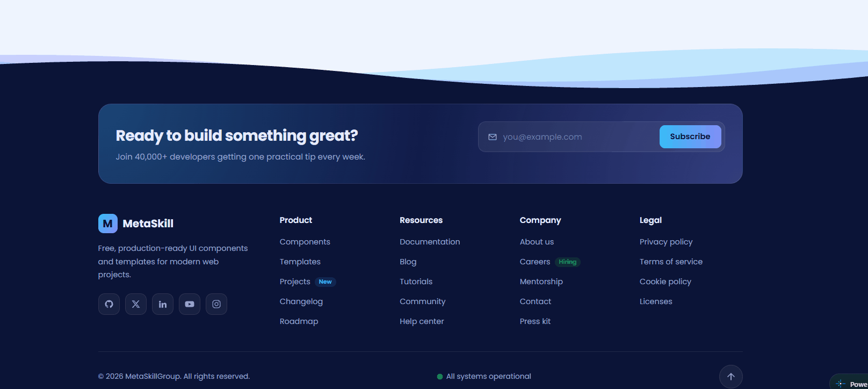Visit the LinkedIn social icon

pos(163,304)
